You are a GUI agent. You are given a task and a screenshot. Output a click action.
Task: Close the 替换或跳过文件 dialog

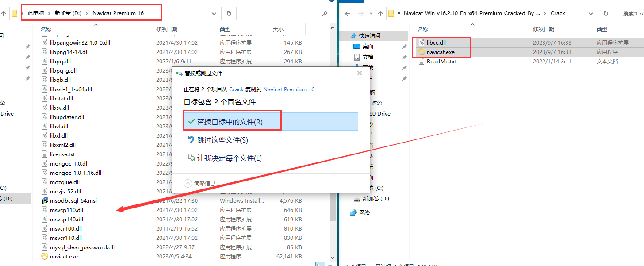pos(360,73)
